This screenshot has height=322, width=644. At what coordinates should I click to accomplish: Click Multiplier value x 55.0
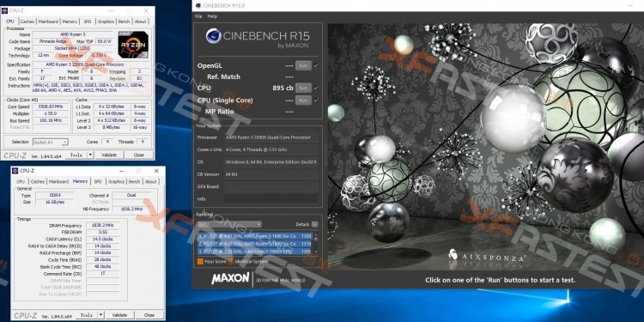pos(51,113)
